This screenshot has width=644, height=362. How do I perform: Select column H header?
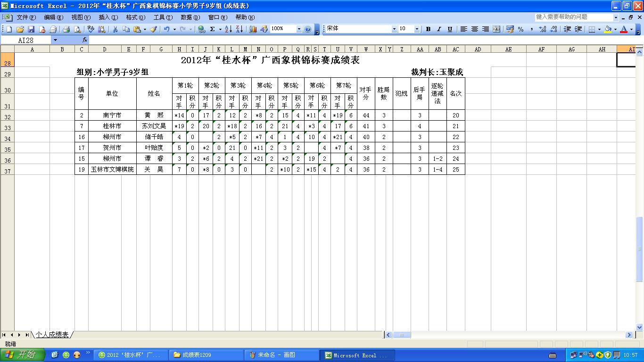tap(179, 49)
